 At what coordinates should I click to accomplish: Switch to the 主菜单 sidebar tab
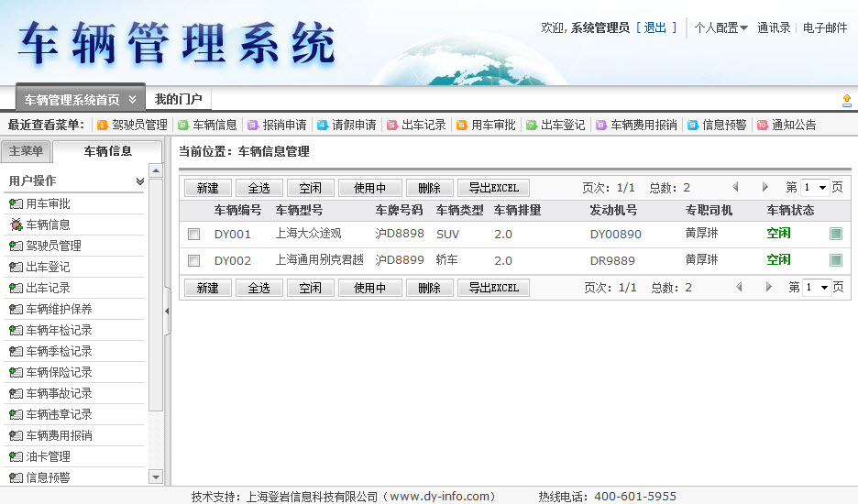[x=26, y=151]
